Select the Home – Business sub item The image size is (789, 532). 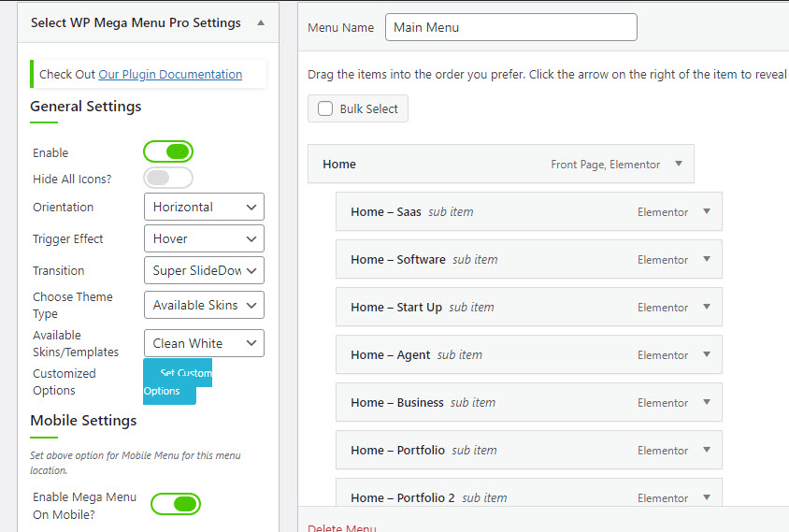[529, 402]
